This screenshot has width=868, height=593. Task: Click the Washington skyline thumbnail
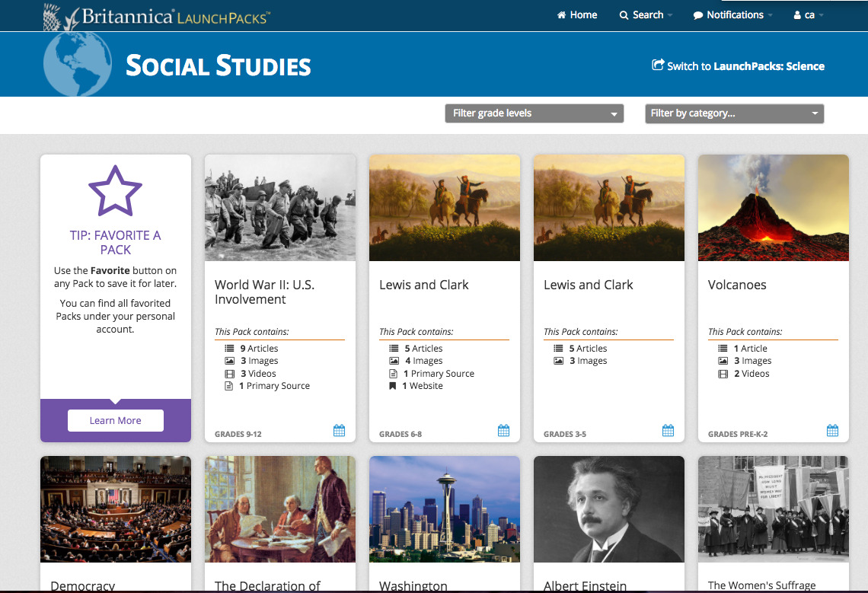coord(445,509)
